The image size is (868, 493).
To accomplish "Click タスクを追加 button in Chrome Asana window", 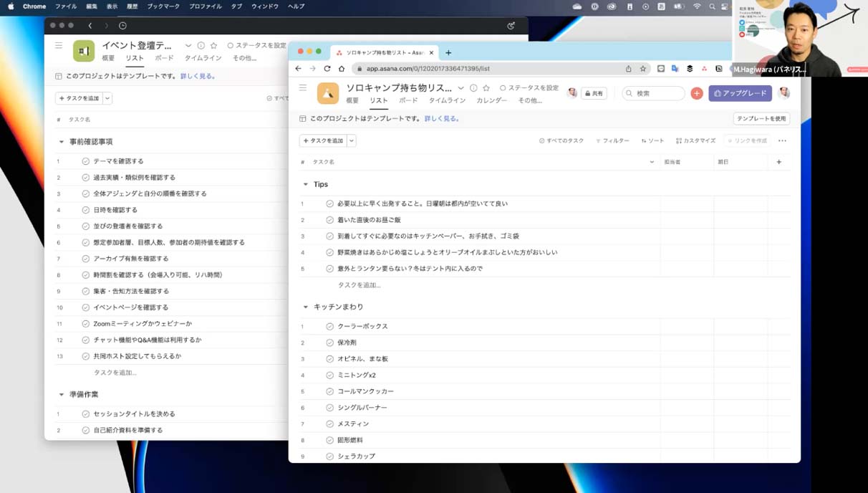I will pos(323,140).
